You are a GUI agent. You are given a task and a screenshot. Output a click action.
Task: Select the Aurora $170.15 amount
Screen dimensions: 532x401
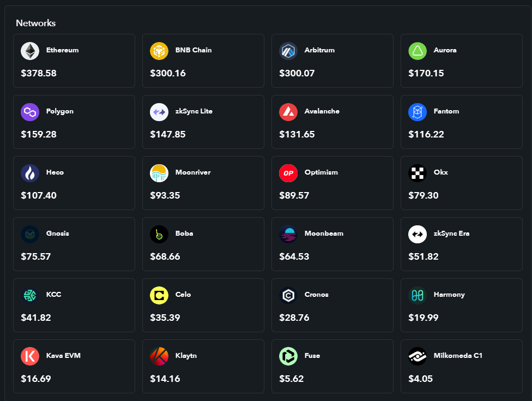[426, 73]
